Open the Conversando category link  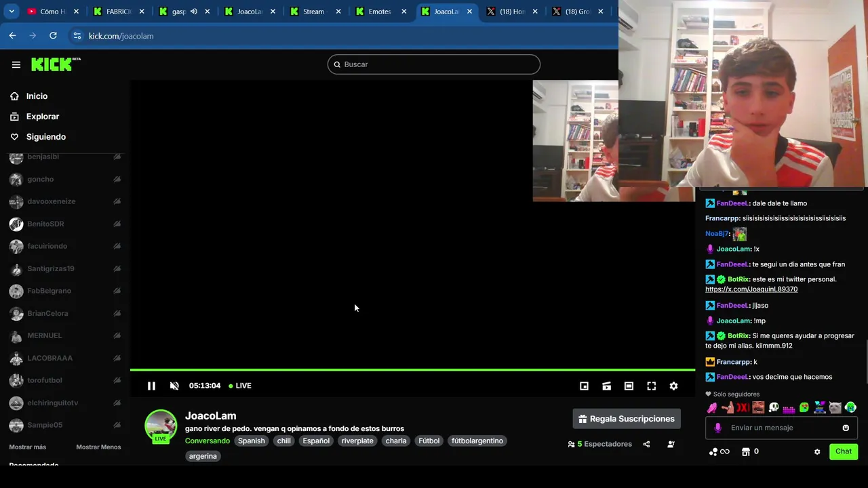[x=208, y=441]
